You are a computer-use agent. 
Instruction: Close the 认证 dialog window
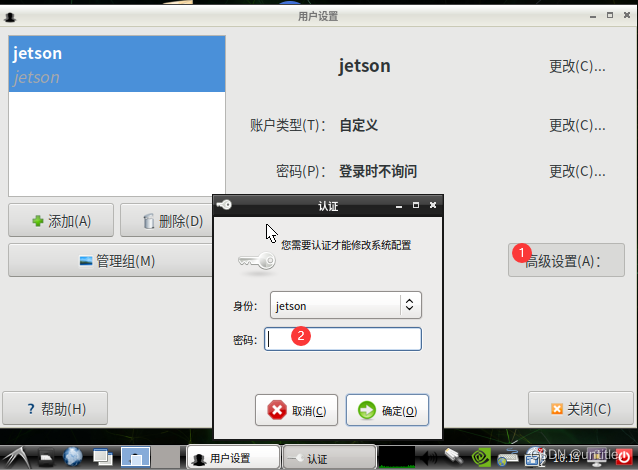point(433,205)
